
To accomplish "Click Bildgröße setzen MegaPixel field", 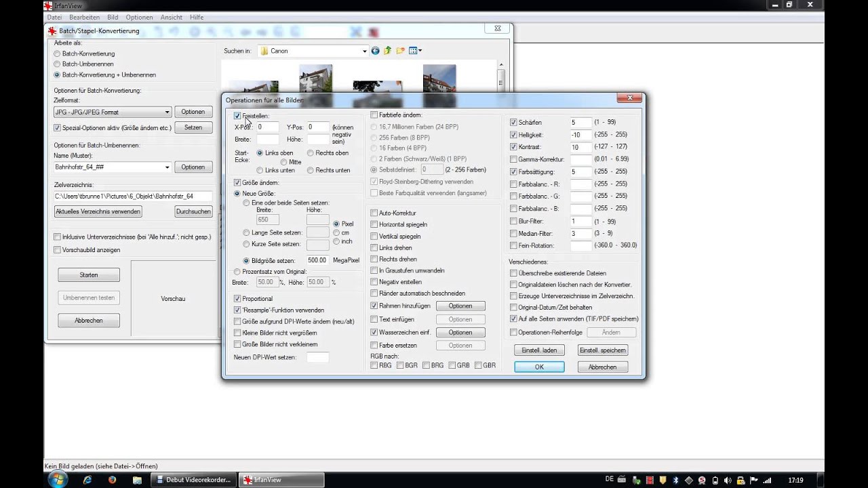I will (318, 260).
